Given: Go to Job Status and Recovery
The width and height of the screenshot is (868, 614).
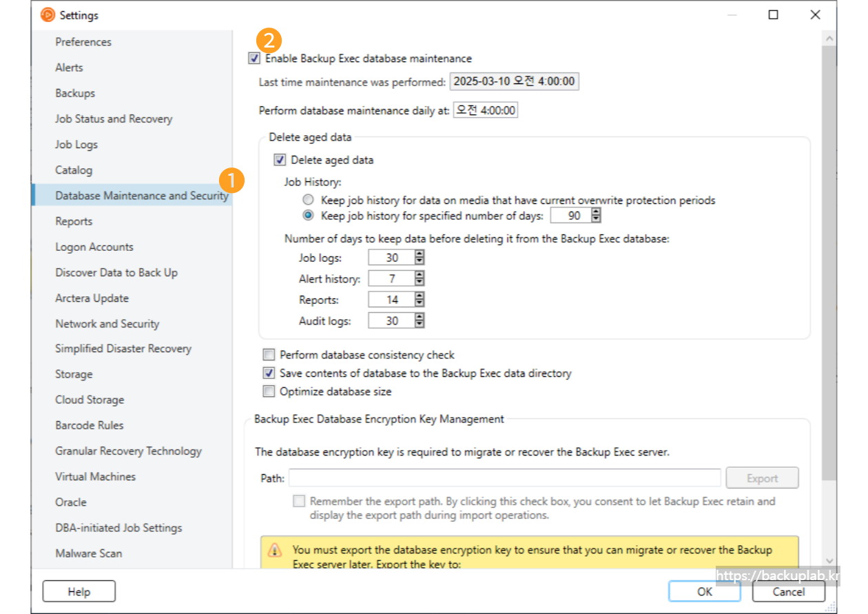Looking at the screenshot, I should (114, 119).
